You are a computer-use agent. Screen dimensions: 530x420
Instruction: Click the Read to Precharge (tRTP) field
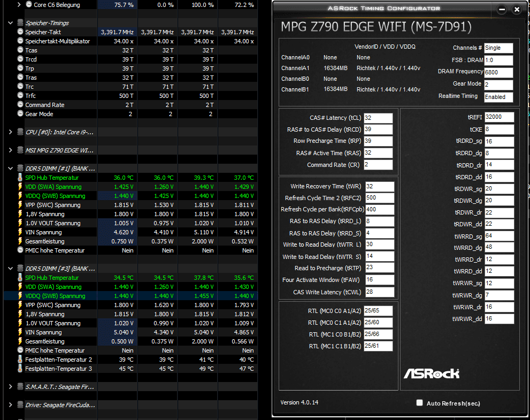(x=380, y=268)
